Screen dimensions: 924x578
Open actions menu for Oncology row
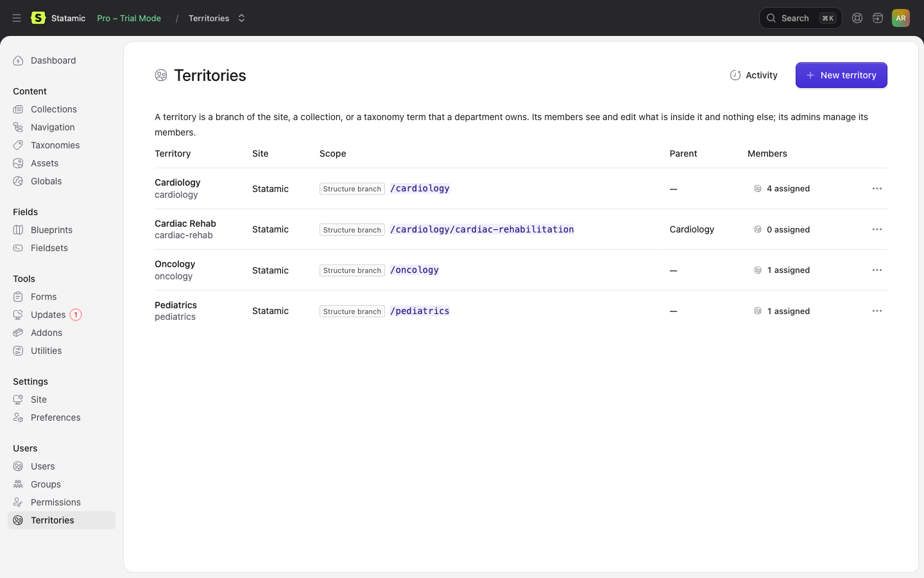coord(877,270)
